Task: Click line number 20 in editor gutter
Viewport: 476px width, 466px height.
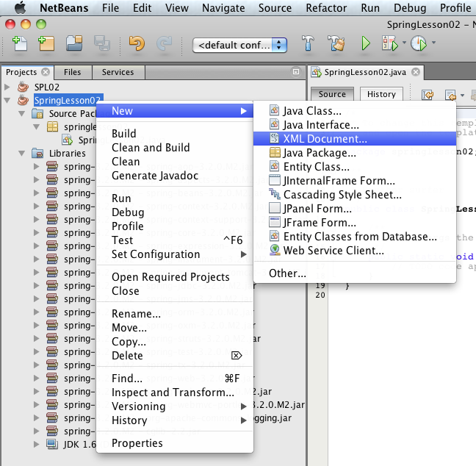Action: pyautogui.click(x=320, y=295)
